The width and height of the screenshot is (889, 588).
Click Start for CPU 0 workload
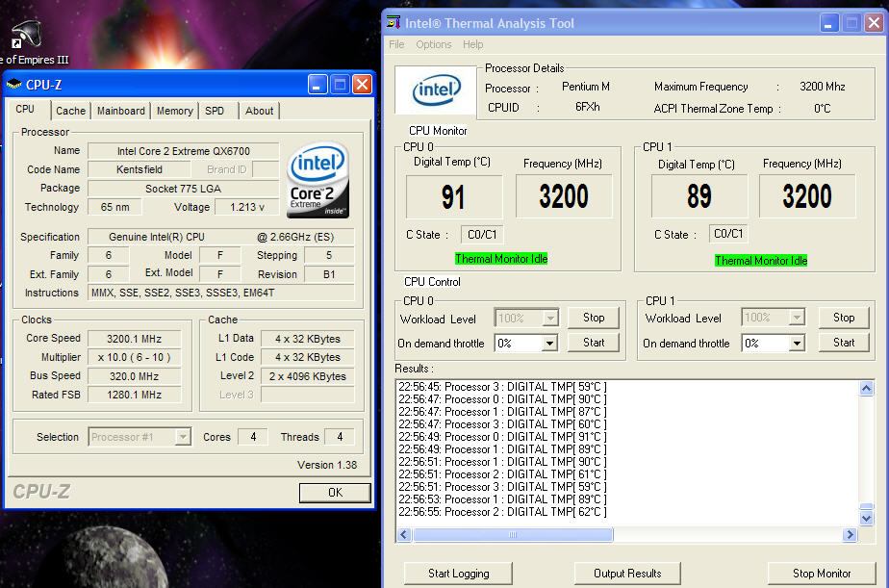[x=594, y=343]
